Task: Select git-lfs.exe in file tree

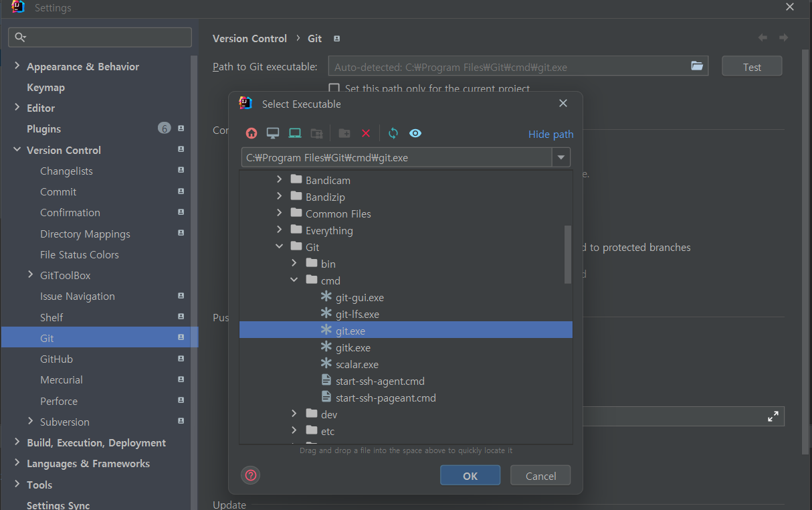Action: tap(357, 314)
